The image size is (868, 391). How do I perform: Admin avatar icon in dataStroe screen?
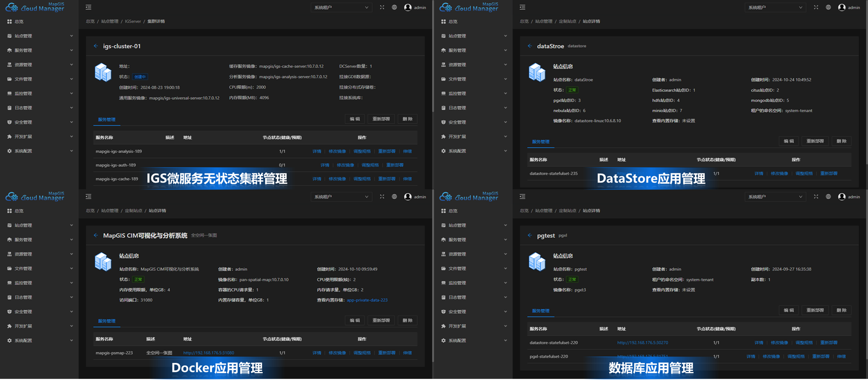coord(842,8)
